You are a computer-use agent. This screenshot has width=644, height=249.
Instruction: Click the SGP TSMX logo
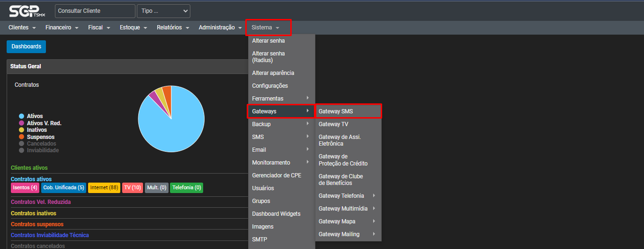[x=27, y=11]
